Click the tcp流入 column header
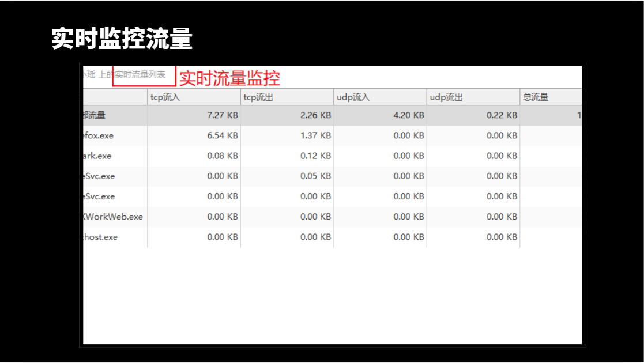Viewport: 644px width, 363px height. click(x=194, y=97)
